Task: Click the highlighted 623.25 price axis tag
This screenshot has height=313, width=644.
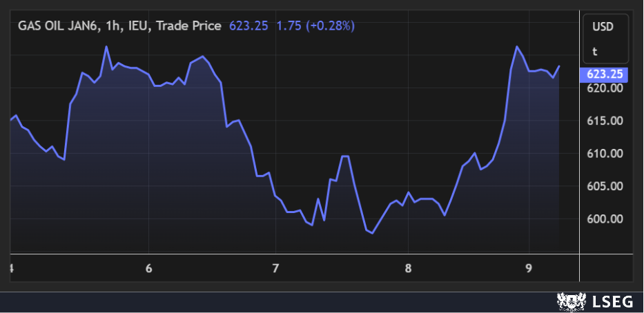Action: pyautogui.click(x=605, y=74)
